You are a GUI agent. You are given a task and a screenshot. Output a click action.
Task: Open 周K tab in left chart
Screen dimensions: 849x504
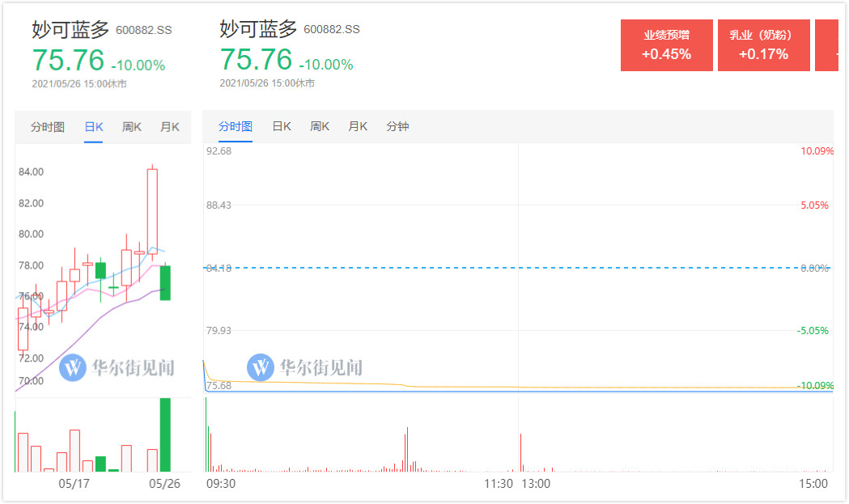pyautogui.click(x=132, y=127)
